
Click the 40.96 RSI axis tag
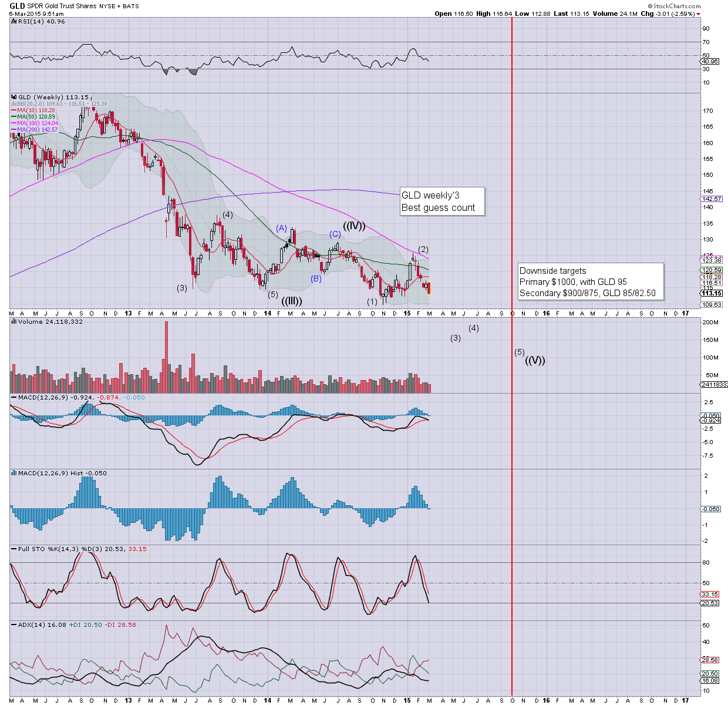pyautogui.click(x=710, y=61)
